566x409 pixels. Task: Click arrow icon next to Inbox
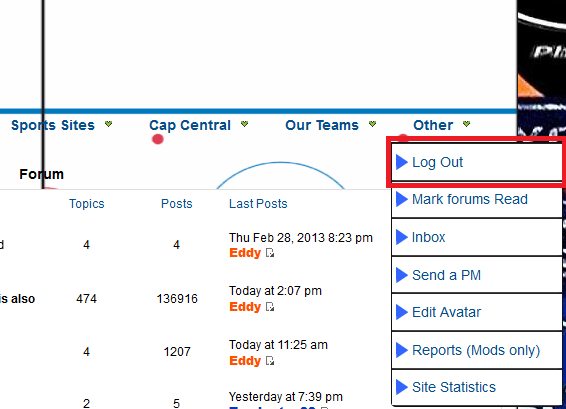402,237
